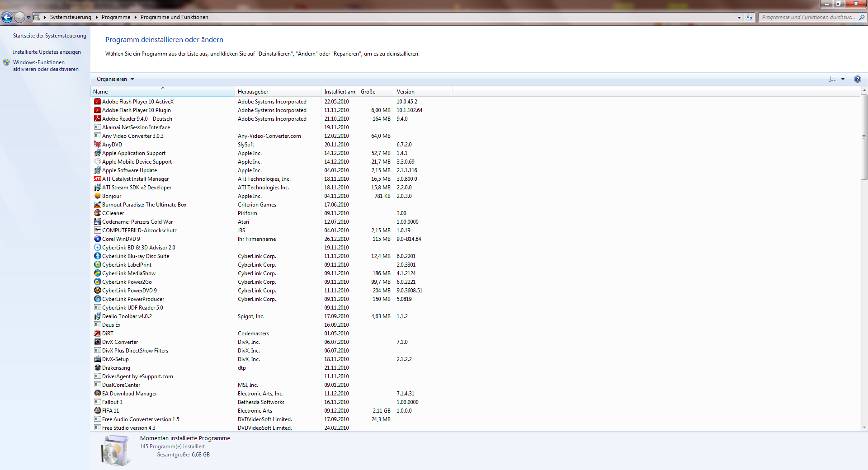Select DriverAgent by eSupport.com entry

click(271, 376)
